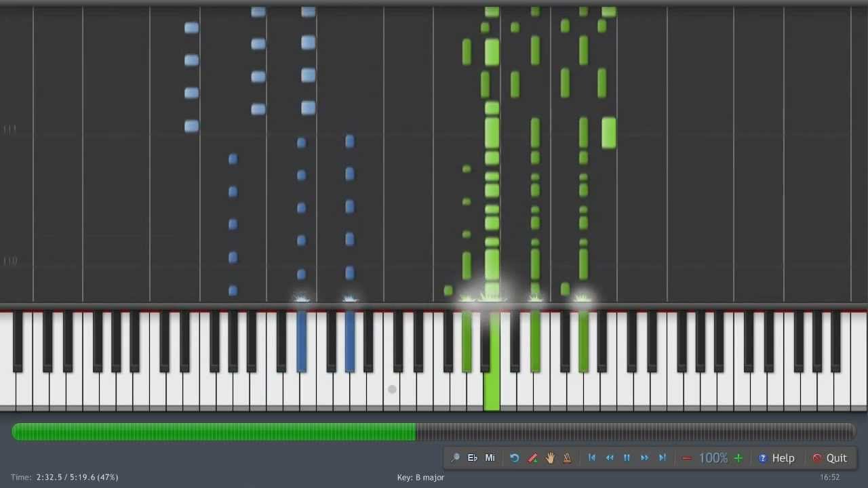Screen dimensions: 868x488
Task: Click the magnifier zoom icon in toolbar
Action: click(x=455, y=458)
